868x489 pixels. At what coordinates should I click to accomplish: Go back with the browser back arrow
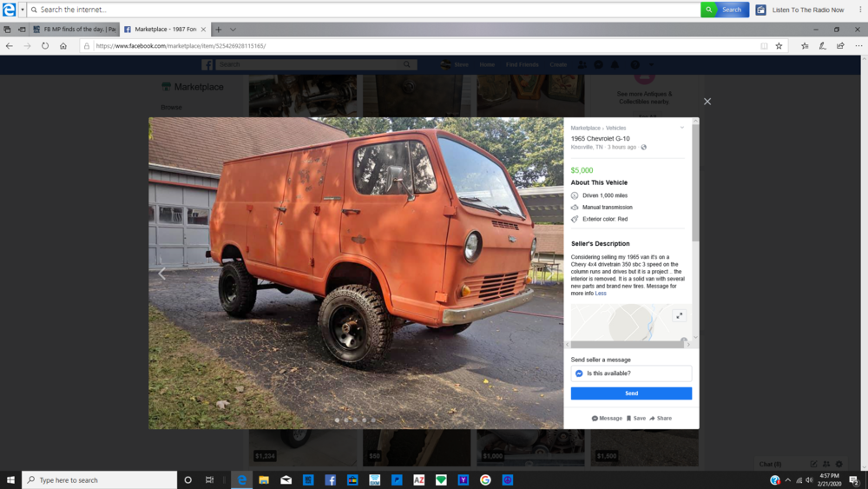tap(10, 46)
